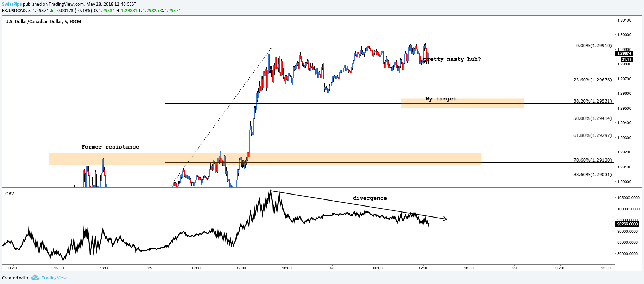
Task: Click the 78.60%(1.29130) Fibonacci label
Action: [x=592, y=160]
